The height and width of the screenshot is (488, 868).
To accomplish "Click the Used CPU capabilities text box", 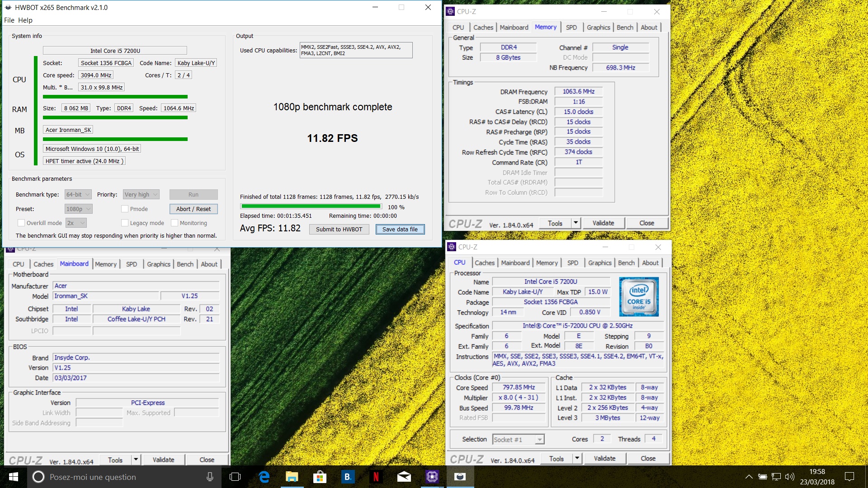I will click(356, 50).
